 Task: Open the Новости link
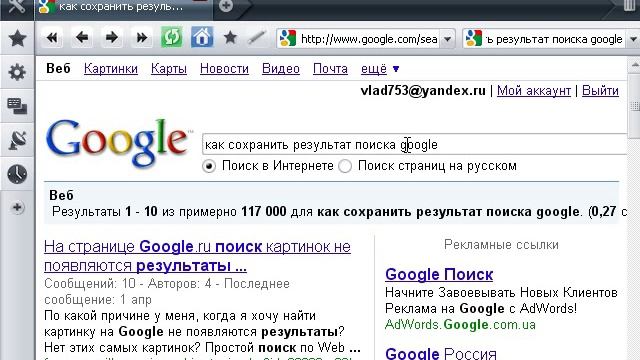(x=224, y=69)
